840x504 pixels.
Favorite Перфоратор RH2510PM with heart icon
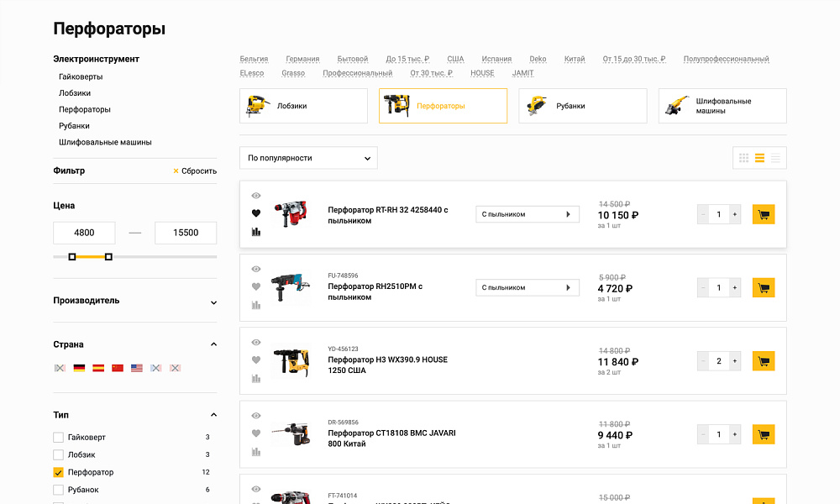click(x=256, y=286)
